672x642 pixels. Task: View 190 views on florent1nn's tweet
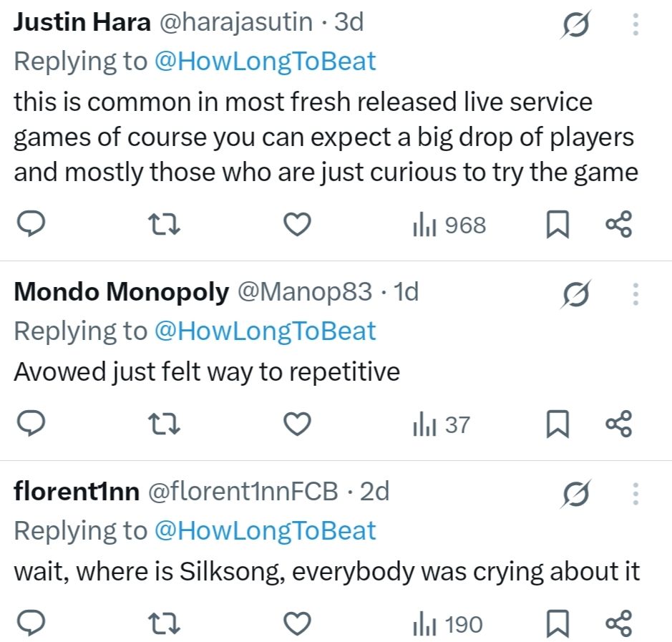(x=448, y=625)
